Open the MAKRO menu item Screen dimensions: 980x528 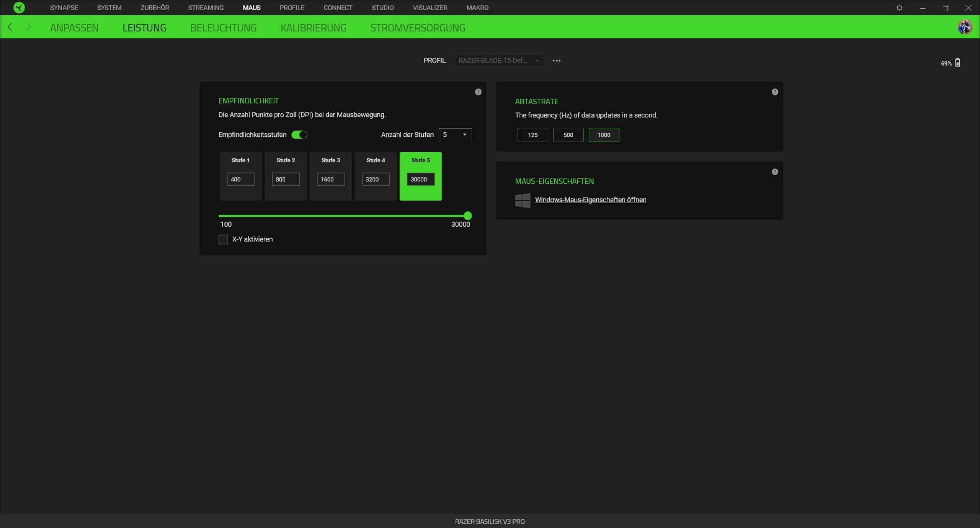(477, 8)
